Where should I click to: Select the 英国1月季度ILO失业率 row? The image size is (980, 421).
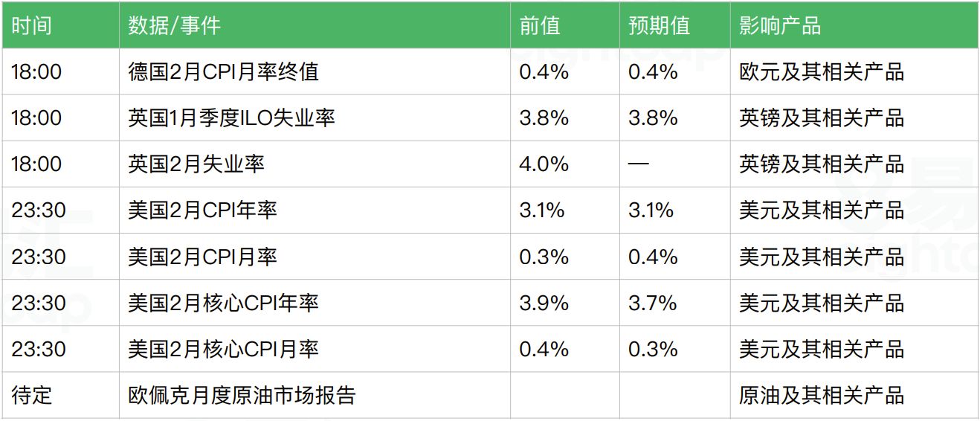490,118
